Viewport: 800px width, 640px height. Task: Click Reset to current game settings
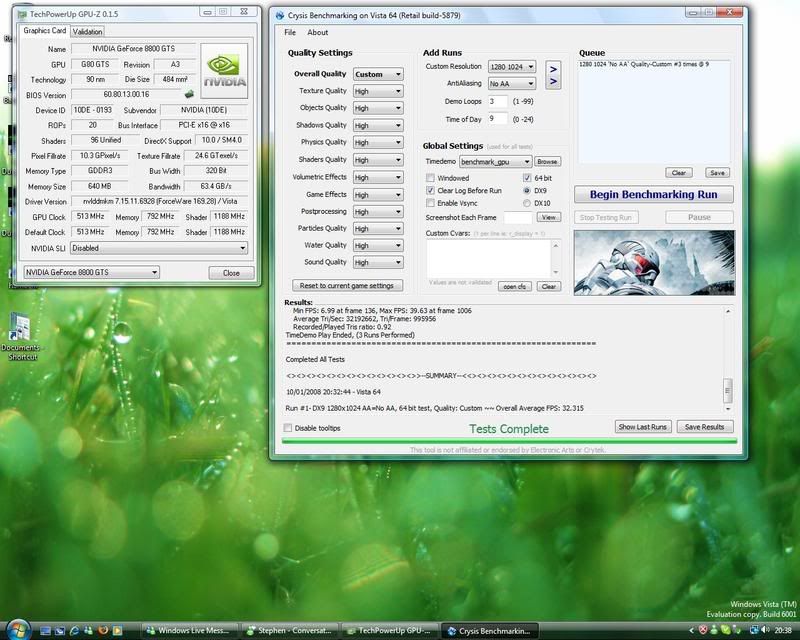coord(347,285)
